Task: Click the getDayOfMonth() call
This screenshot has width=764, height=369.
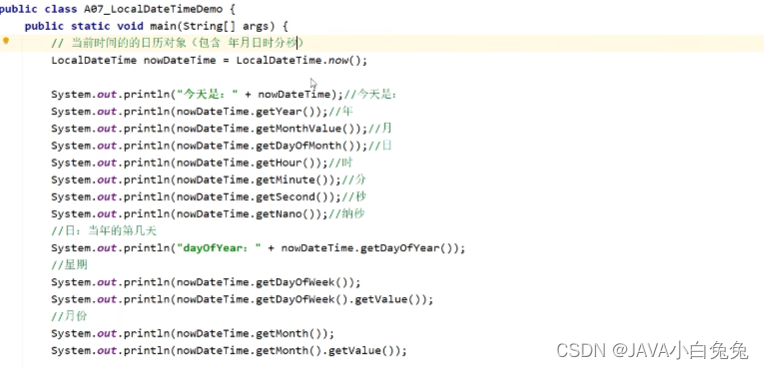Action: [308, 146]
